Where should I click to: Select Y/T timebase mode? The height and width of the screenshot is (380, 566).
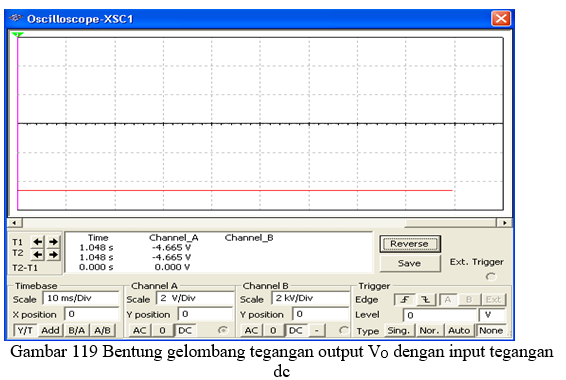pyautogui.click(x=25, y=330)
